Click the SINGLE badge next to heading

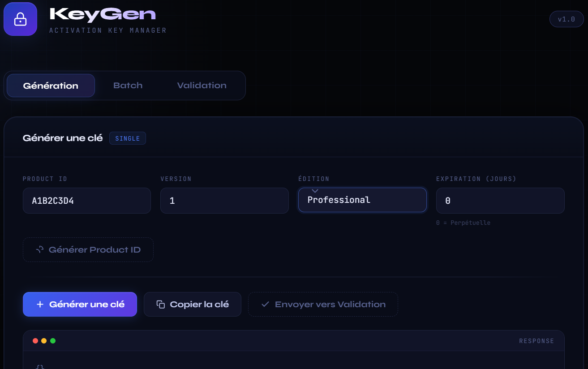(x=128, y=138)
